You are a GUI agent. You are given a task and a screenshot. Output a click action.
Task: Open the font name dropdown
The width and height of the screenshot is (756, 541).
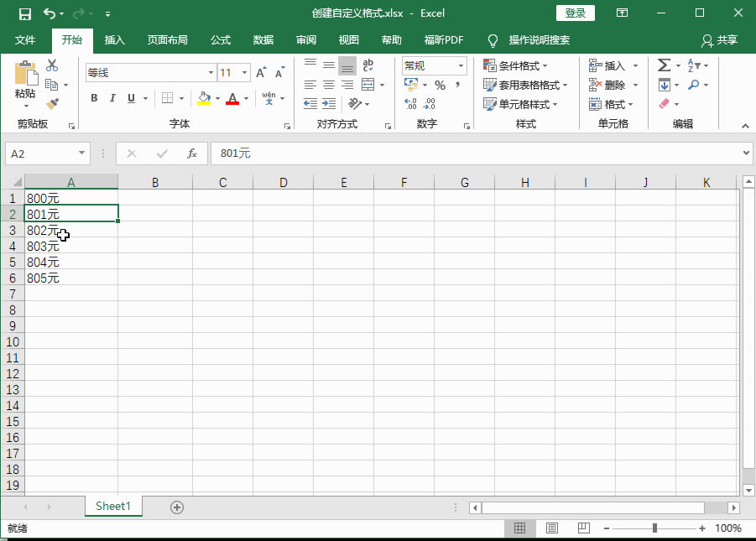[x=210, y=72]
